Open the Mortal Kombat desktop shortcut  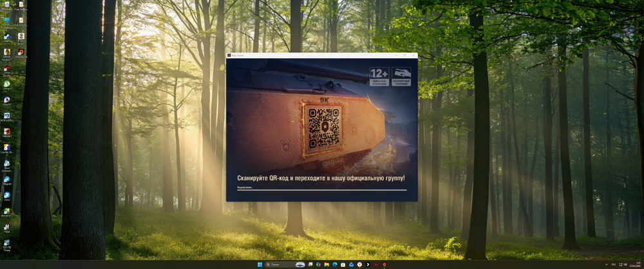(x=7, y=54)
